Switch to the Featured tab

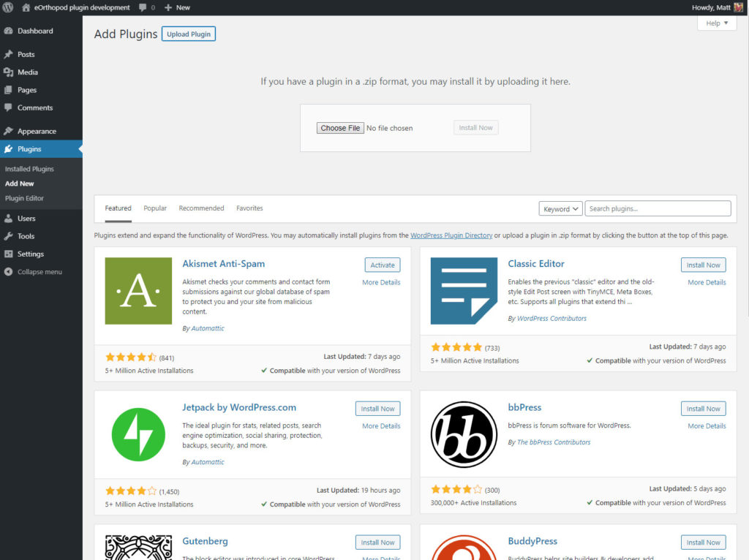coord(118,208)
